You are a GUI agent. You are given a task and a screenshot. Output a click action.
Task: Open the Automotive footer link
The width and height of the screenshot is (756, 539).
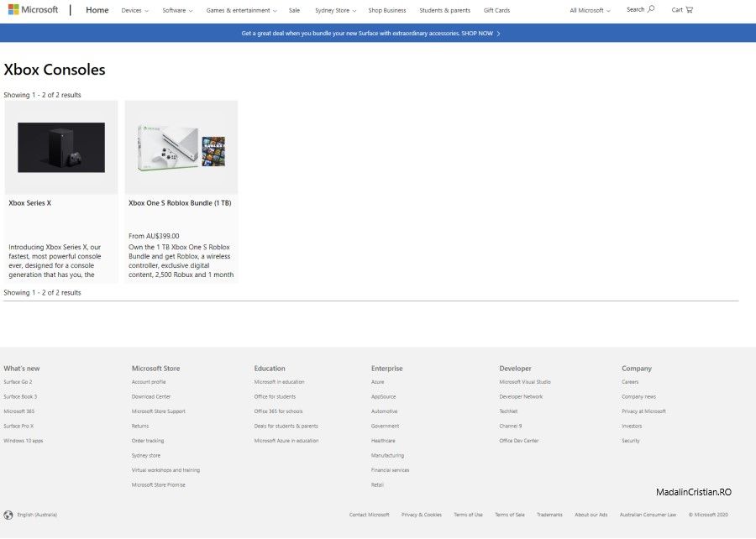tap(384, 411)
